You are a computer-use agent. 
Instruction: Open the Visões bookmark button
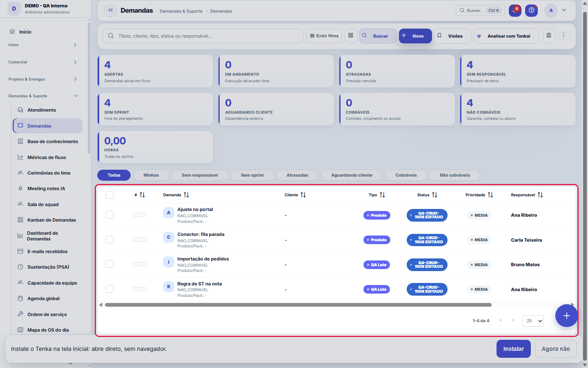pyautogui.click(x=452, y=36)
